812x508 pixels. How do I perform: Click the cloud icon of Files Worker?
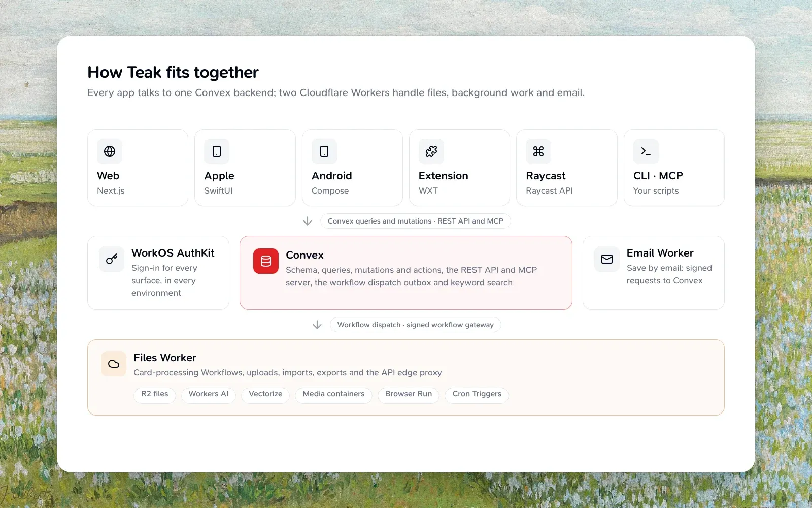pos(114,364)
